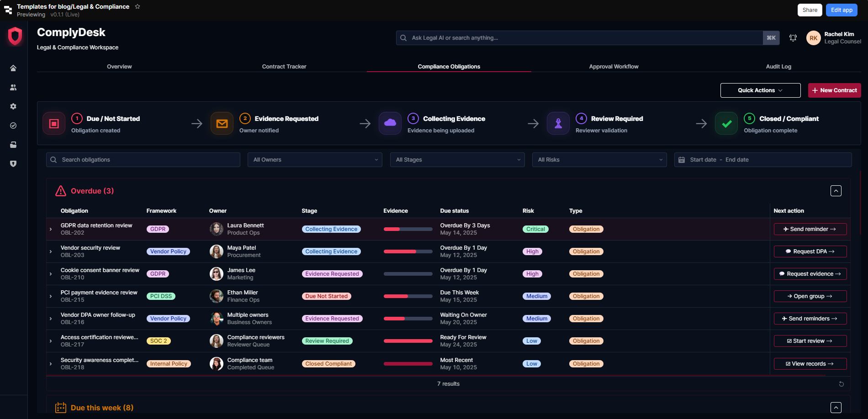
Task: Expand the Vendor DPA owner follow-up row
Action: [x=51, y=319]
